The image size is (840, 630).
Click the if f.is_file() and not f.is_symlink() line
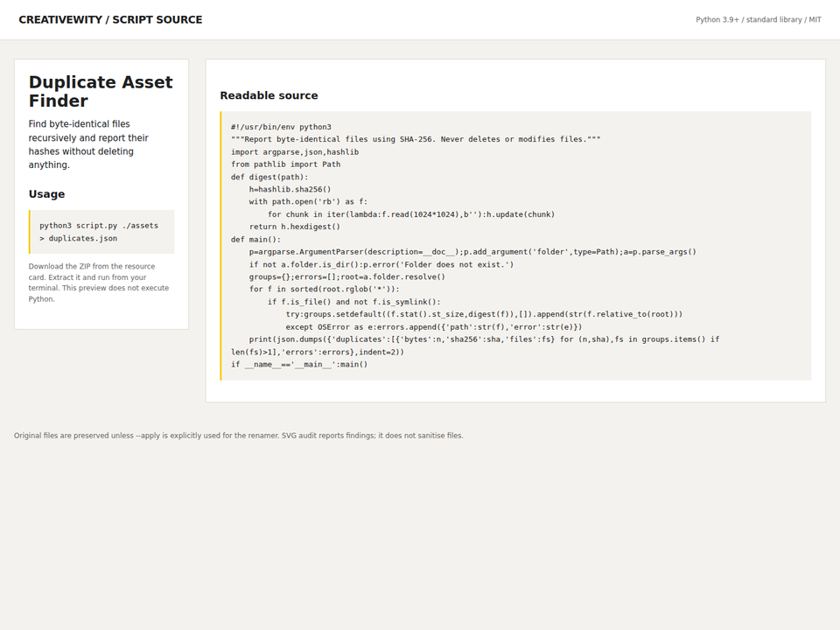click(x=353, y=302)
